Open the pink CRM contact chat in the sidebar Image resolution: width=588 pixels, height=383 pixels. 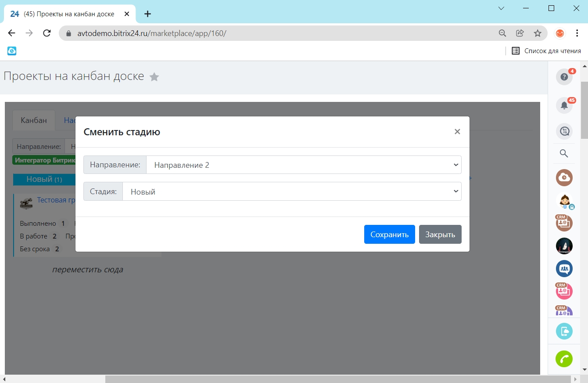click(x=564, y=291)
